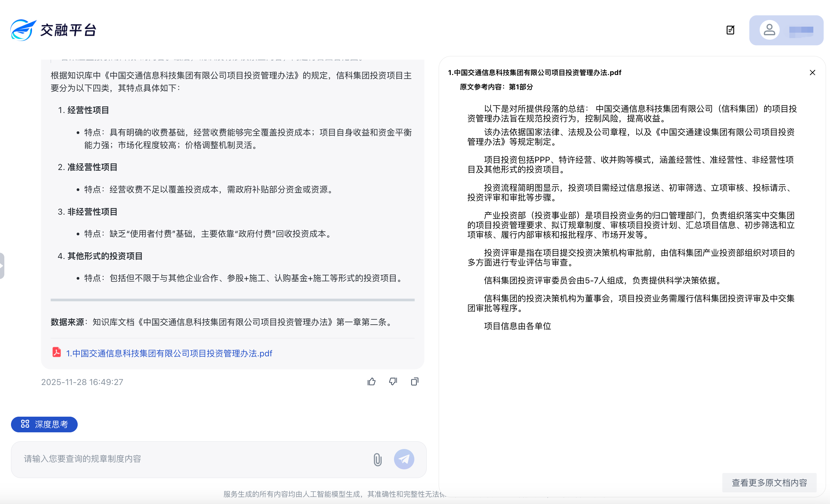Screen dimensions: 830x504
Task: Open the user account menu at top right
Action: pos(786,30)
